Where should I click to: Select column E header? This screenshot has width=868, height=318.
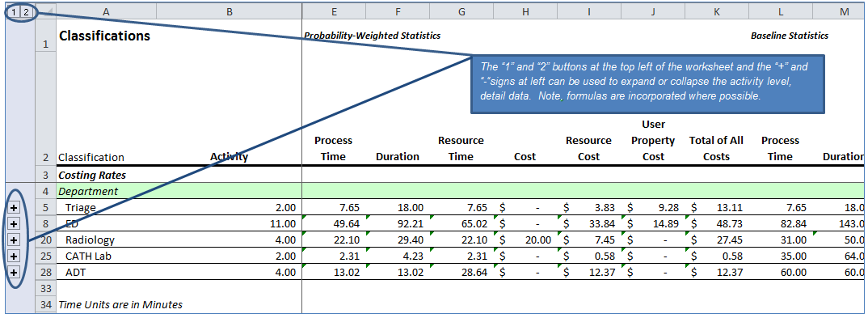[x=334, y=11]
